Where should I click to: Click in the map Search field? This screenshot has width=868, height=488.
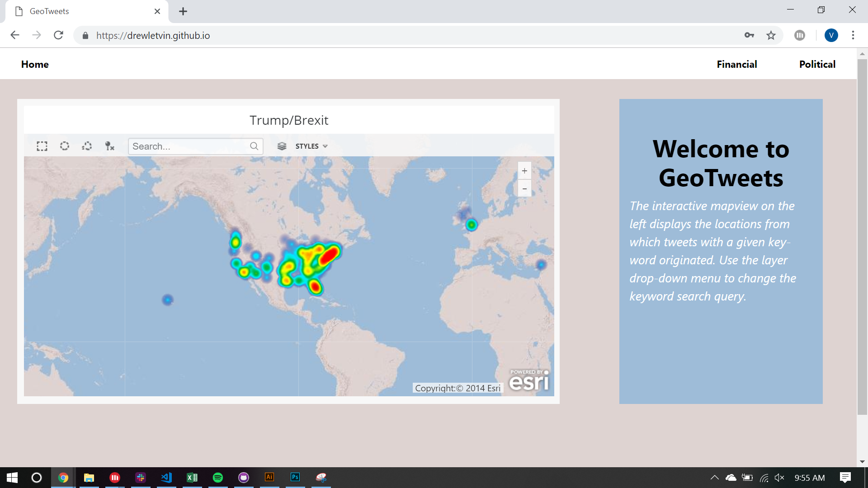coord(188,146)
